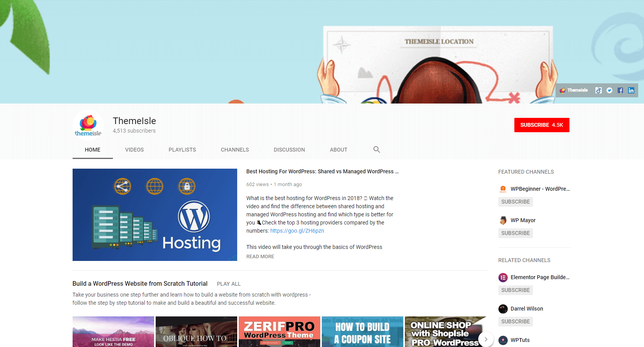Screen dimensions: 644x347
Task: Open the ThemeIsle website link in banner
Action: (x=573, y=90)
